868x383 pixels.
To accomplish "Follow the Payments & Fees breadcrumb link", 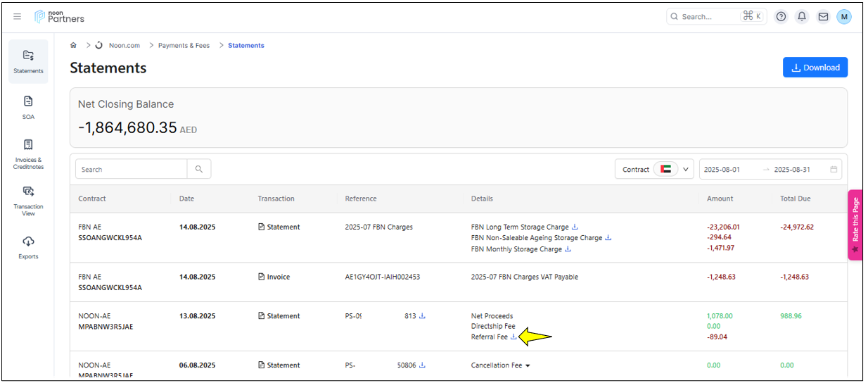I will point(184,45).
